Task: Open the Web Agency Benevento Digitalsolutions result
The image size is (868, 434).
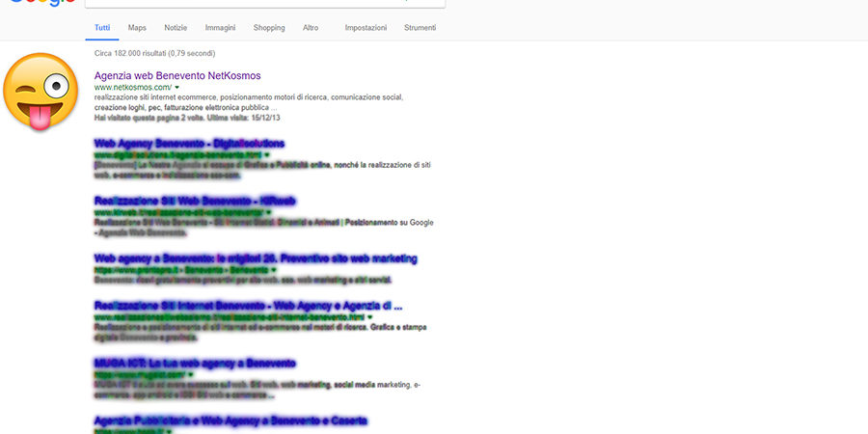Action: (189, 144)
